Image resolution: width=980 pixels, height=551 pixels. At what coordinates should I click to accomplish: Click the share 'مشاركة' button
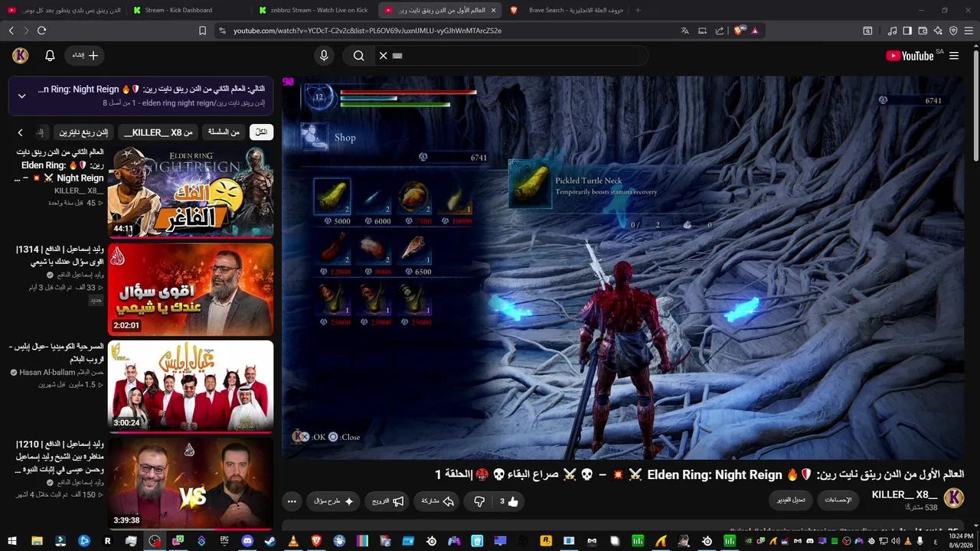[438, 502]
